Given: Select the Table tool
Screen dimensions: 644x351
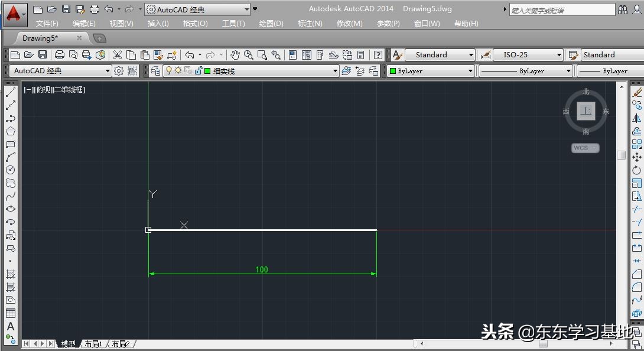Looking at the screenshot, I should 11,313.
